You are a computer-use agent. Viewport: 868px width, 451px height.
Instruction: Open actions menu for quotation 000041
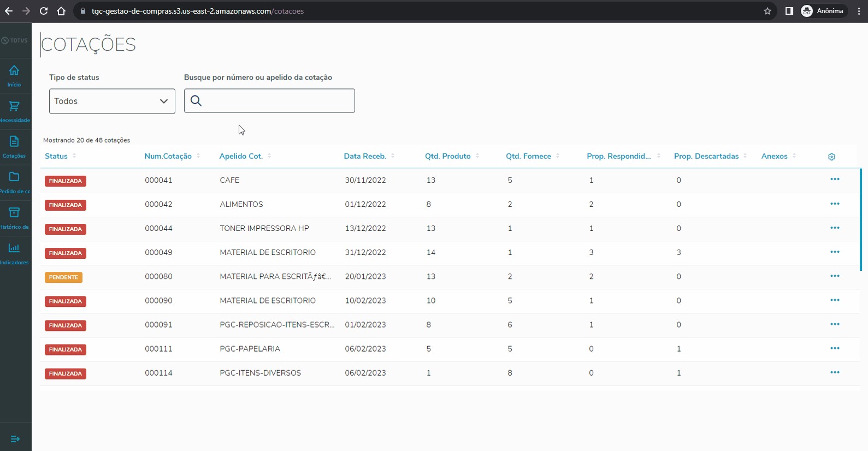835,180
